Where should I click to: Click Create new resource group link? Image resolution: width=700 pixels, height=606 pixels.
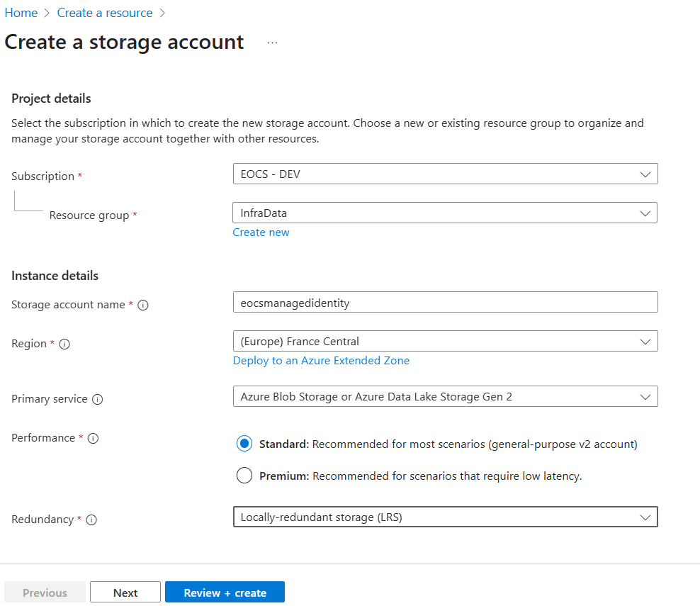pyautogui.click(x=261, y=232)
